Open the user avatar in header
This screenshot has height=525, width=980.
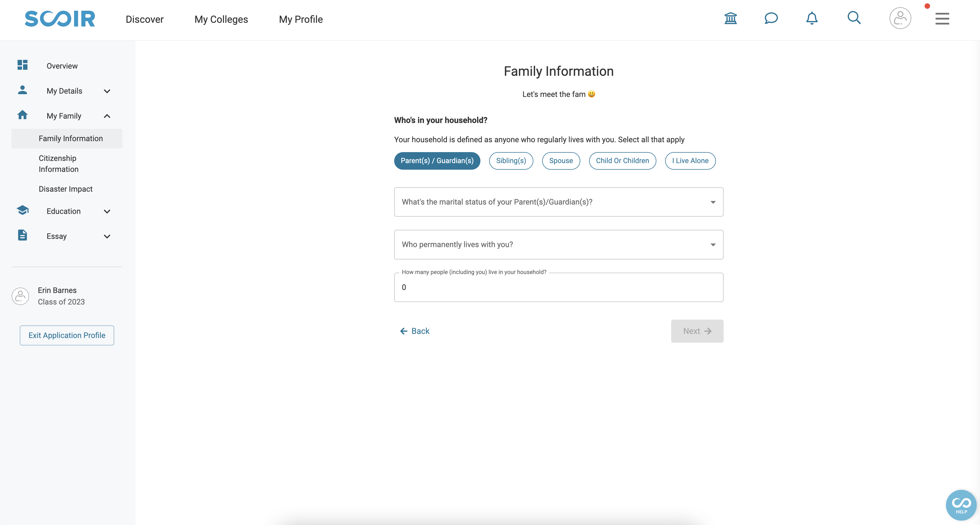900,18
